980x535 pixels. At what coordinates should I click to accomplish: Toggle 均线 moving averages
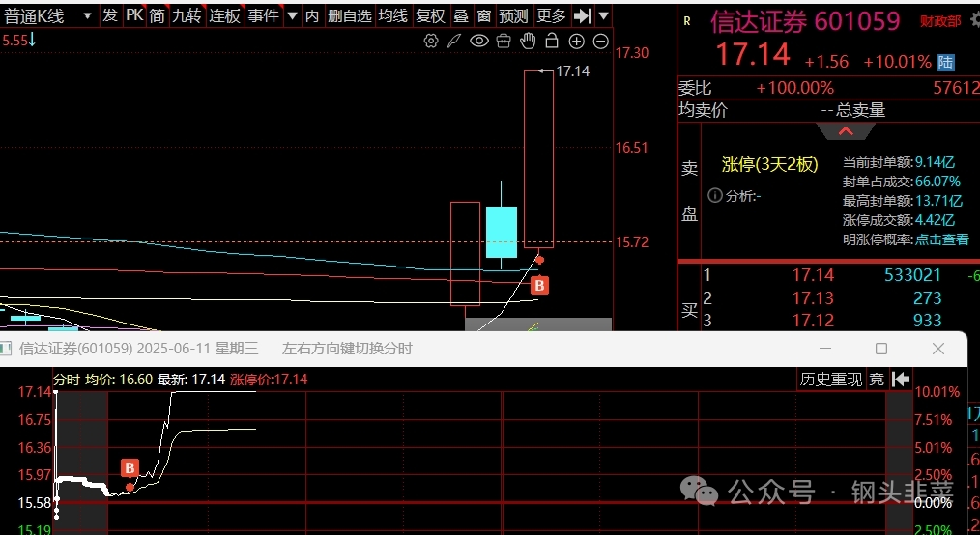click(393, 15)
